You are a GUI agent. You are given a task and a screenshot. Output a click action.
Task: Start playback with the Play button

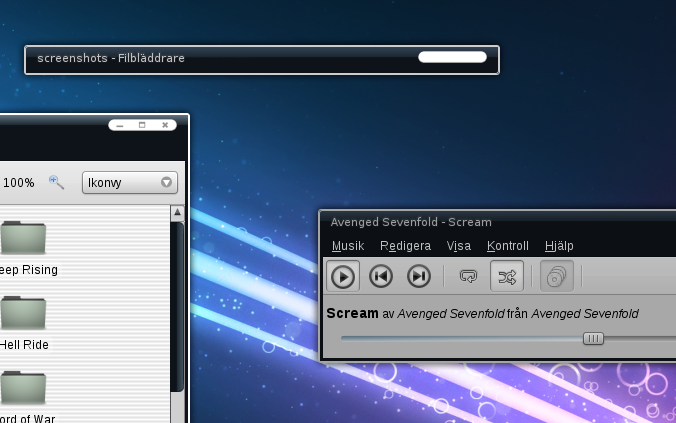[343, 276]
